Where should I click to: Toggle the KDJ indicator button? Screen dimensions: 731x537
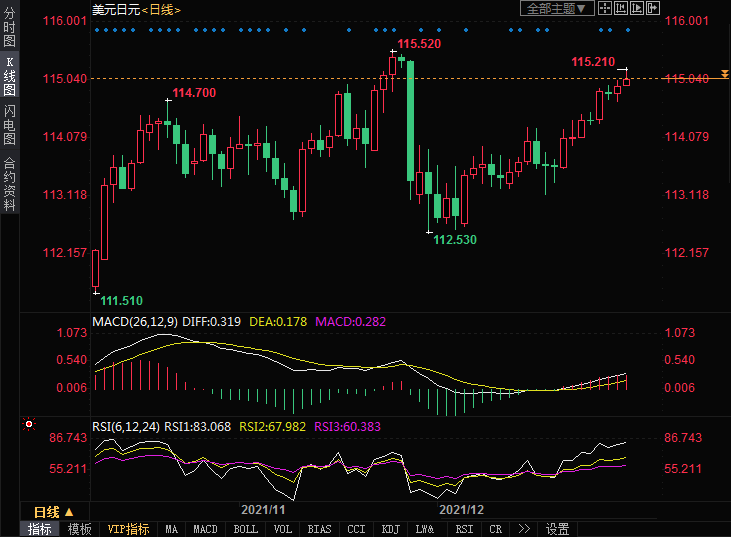pyautogui.click(x=390, y=529)
